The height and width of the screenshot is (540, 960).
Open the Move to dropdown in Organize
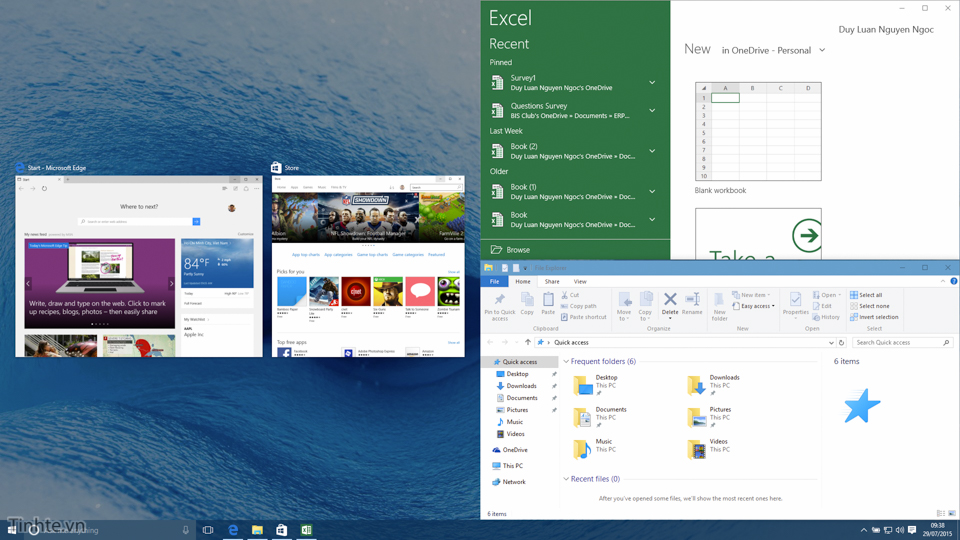click(x=624, y=307)
